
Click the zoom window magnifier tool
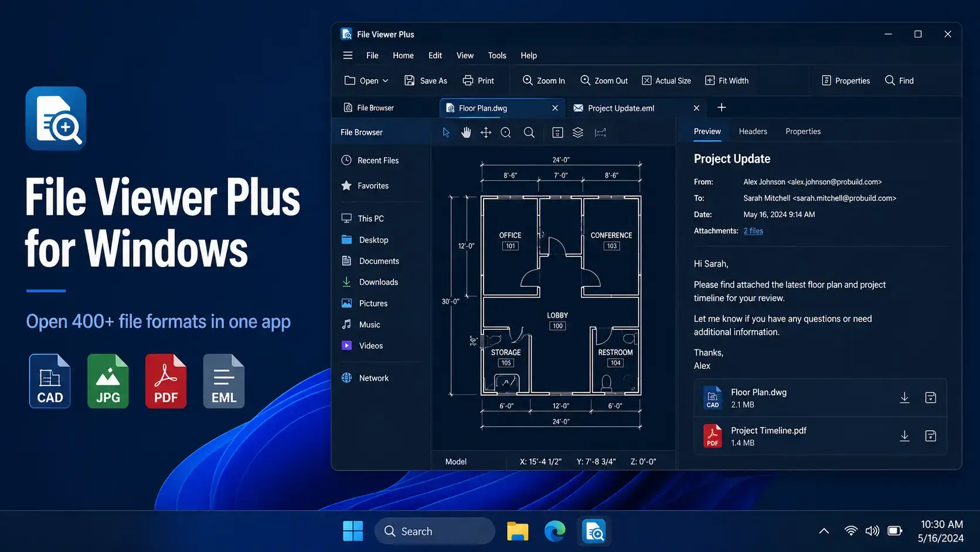506,133
